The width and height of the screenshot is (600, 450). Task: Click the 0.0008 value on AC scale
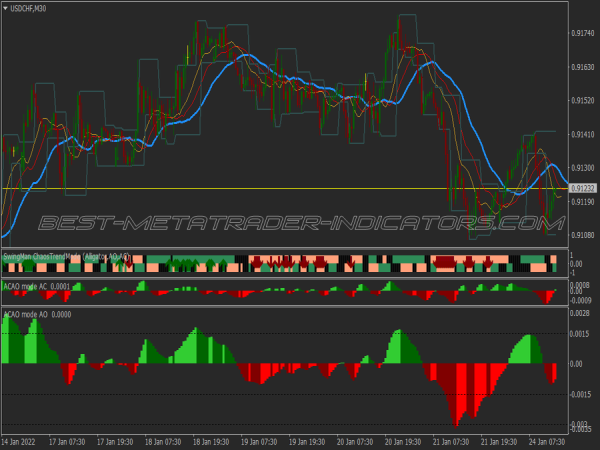point(580,285)
